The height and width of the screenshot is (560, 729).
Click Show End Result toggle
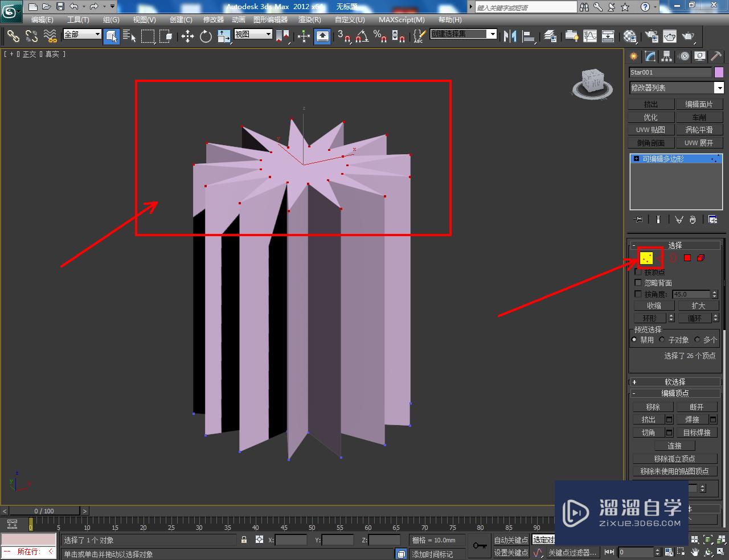point(658,220)
